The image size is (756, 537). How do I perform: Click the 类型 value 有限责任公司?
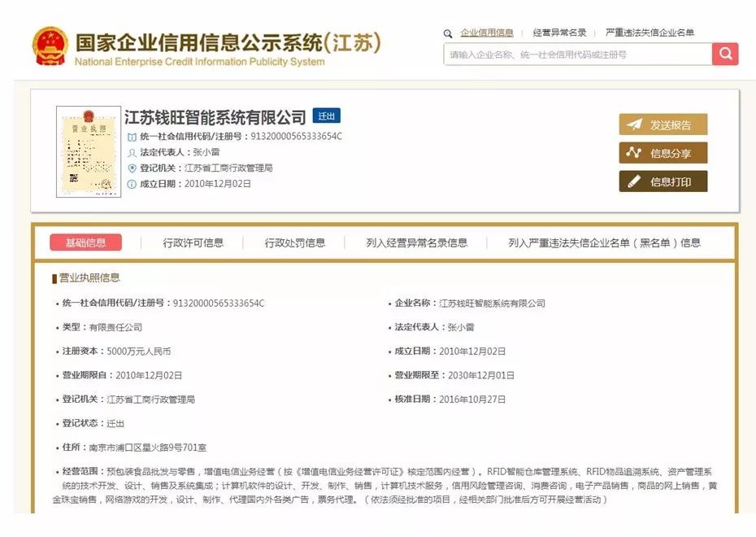pyautogui.click(x=115, y=328)
